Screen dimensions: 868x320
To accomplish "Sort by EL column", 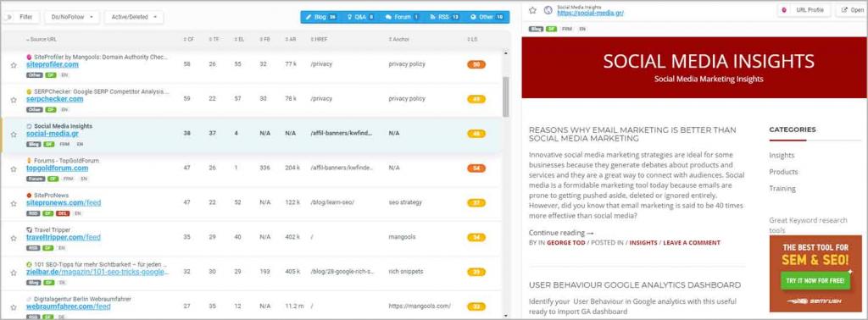I will (x=239, y=39).
